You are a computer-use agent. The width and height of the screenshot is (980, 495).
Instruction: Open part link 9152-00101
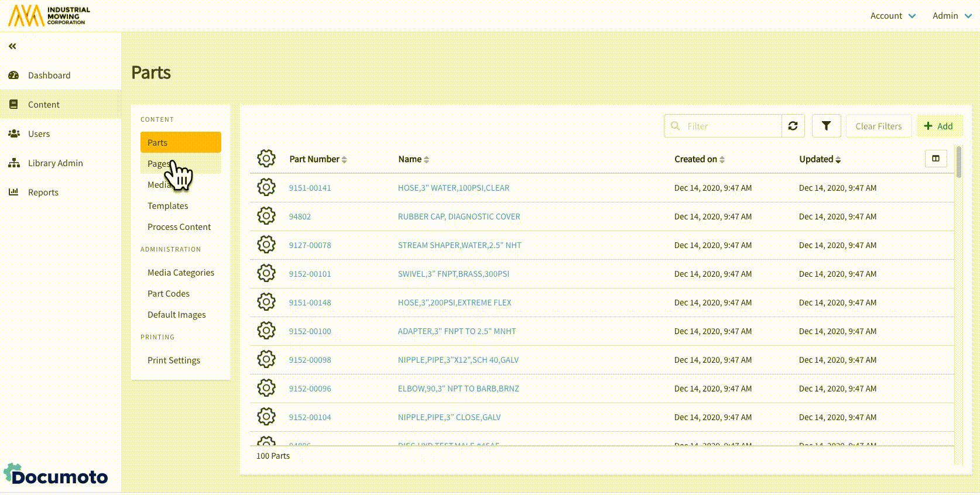(310, 274)
